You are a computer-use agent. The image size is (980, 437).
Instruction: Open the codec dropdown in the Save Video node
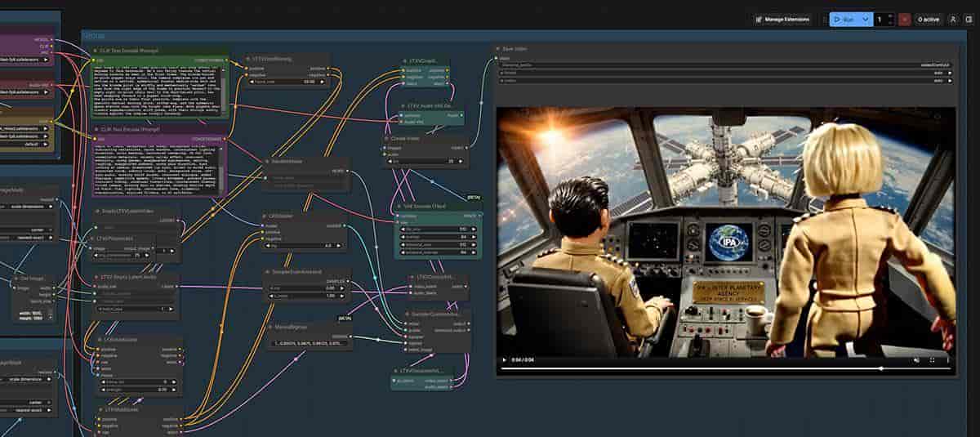point(725,81)
